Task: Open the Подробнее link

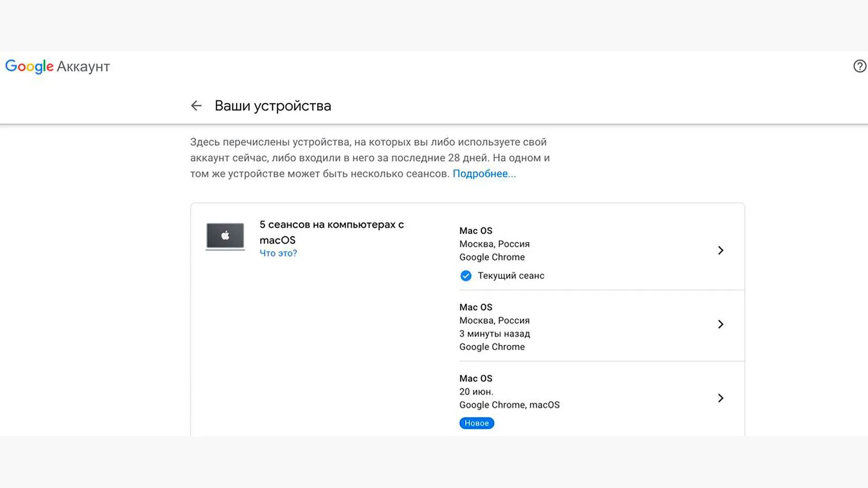Action: click(484, 174)
